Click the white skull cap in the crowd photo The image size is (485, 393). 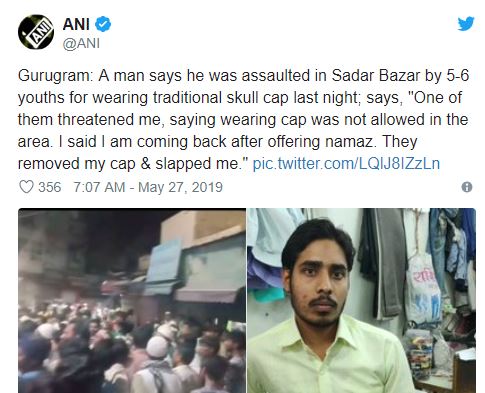(157, 347)
